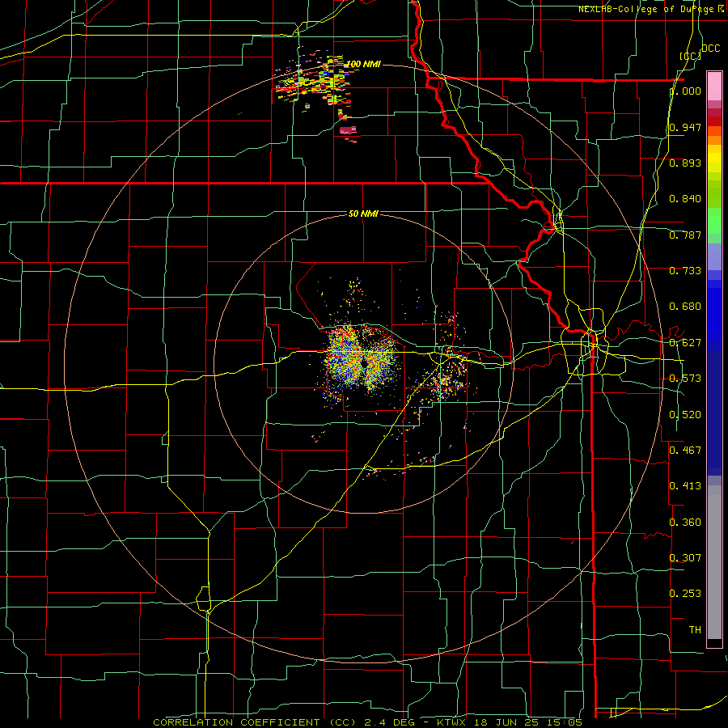This screenshot has height=728, width=728.
Task: Click the (CC) label above colorbar
Action: (690, 56)
